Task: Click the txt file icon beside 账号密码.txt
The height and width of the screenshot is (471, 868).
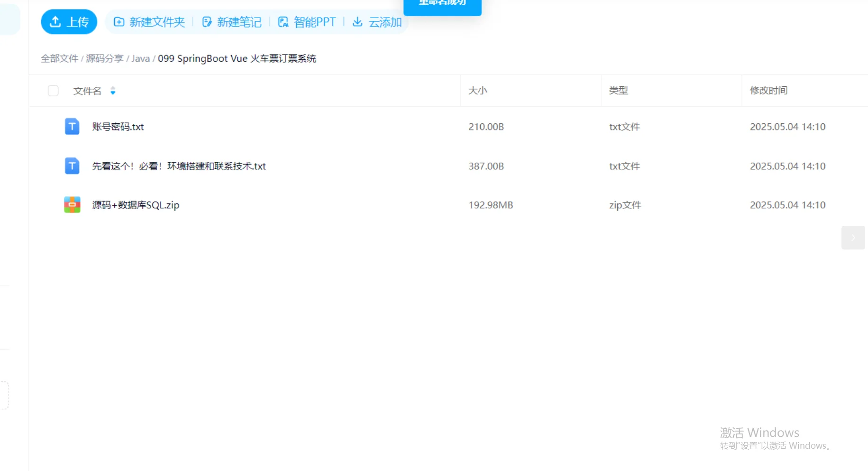Action: coord(72,127)
